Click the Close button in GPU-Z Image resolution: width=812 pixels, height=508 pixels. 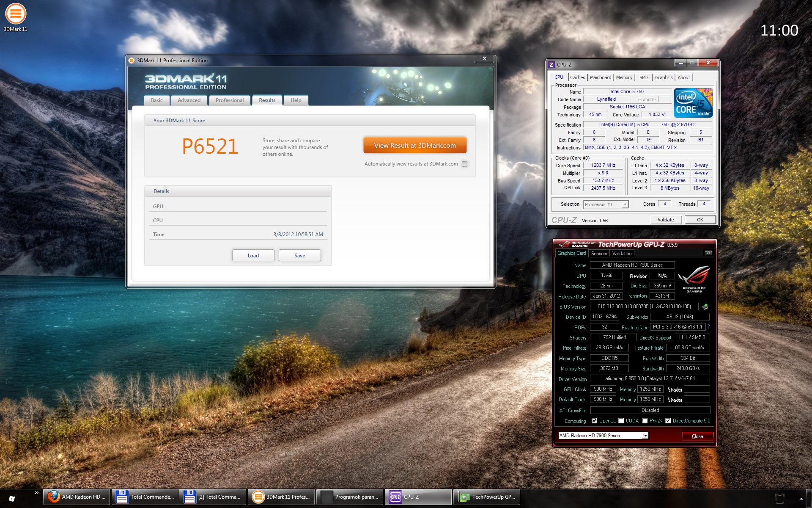click(x=698, y=436)
